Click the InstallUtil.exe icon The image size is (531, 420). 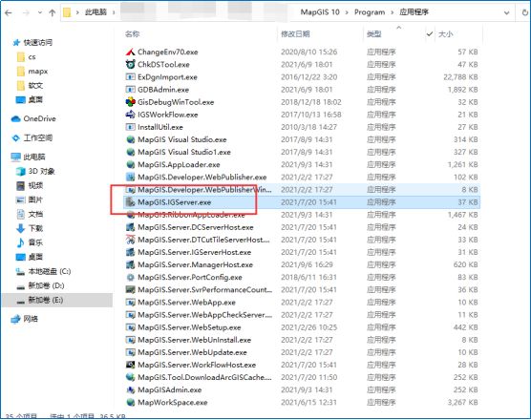[x=131, y=127]
